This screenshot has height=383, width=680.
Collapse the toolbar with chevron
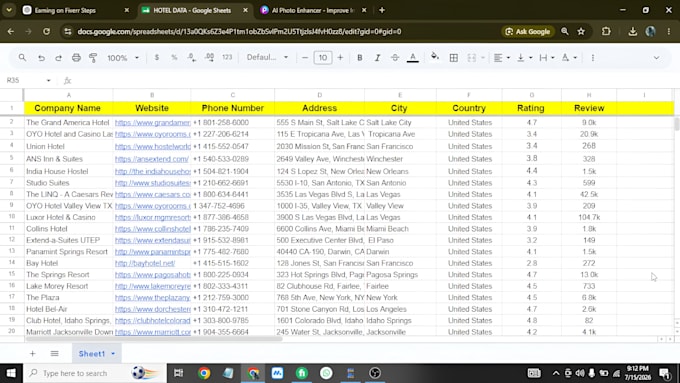pyautogui.click(x=656, y=58)
